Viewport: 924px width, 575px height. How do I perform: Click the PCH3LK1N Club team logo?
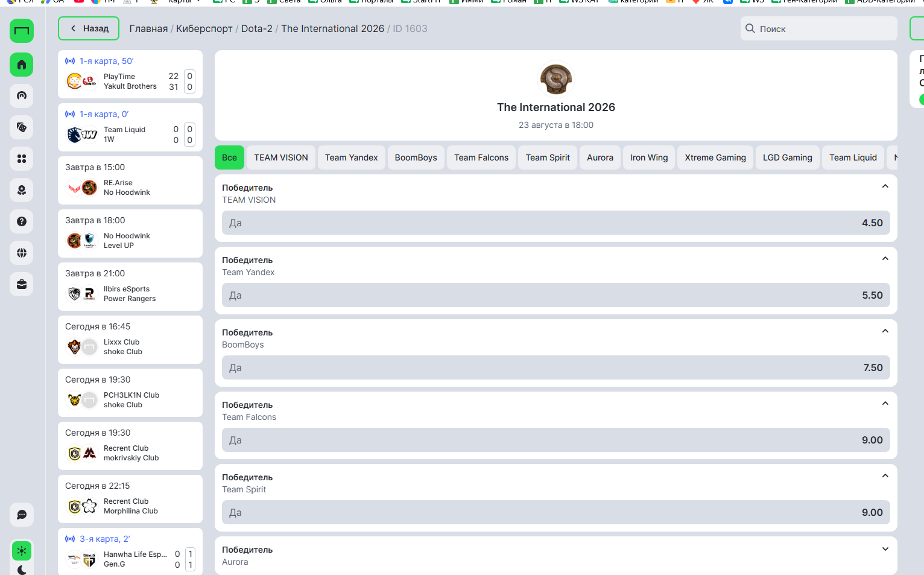[x=74, y=400]
